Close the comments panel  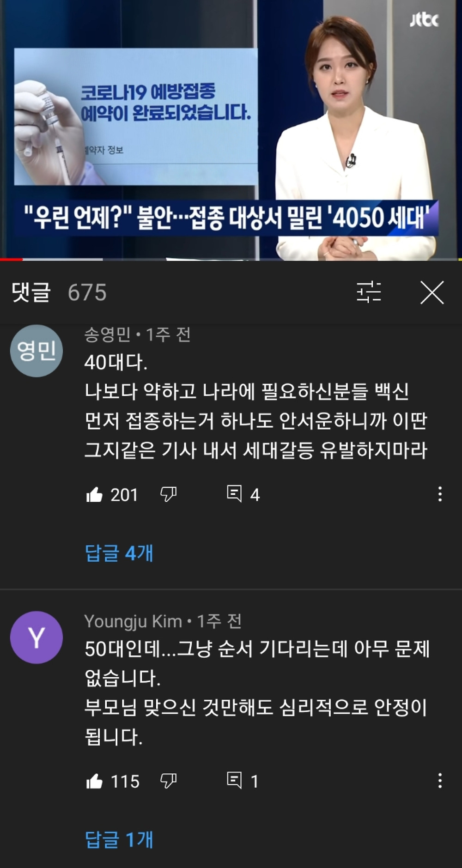pyautogui.click(x=432, y=292)
